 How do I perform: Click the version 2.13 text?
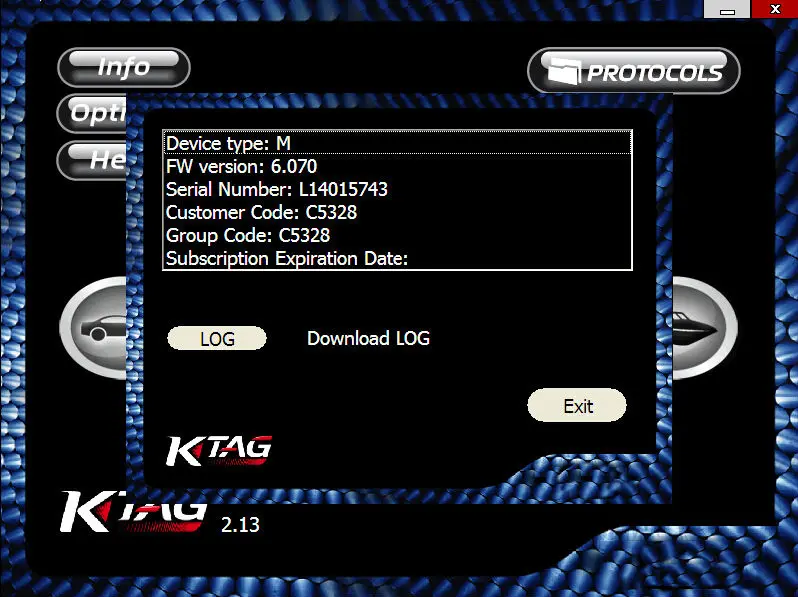tap(240, 525)
